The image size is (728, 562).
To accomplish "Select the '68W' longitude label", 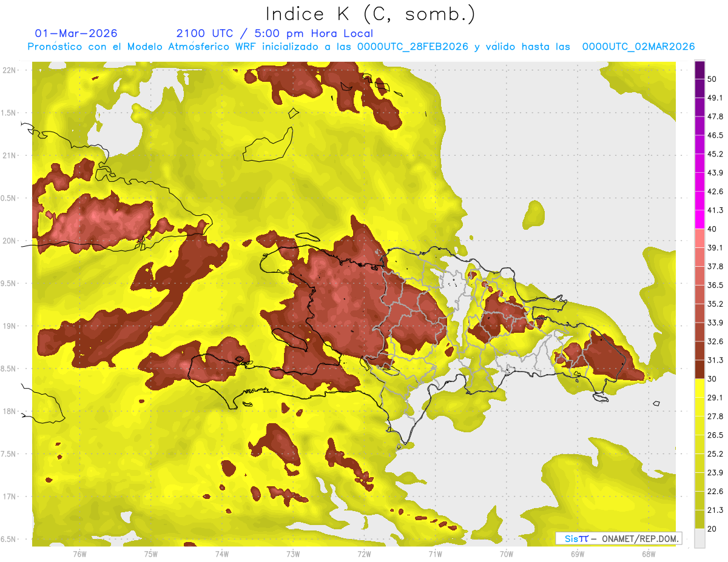I will tap(649, 554).
